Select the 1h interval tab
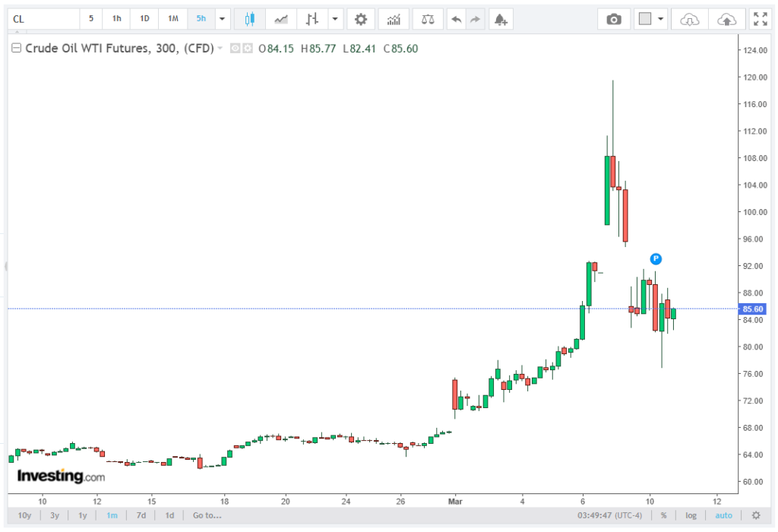Image resolution: width=778 pixels, height=532 pixels. (116, 18)
